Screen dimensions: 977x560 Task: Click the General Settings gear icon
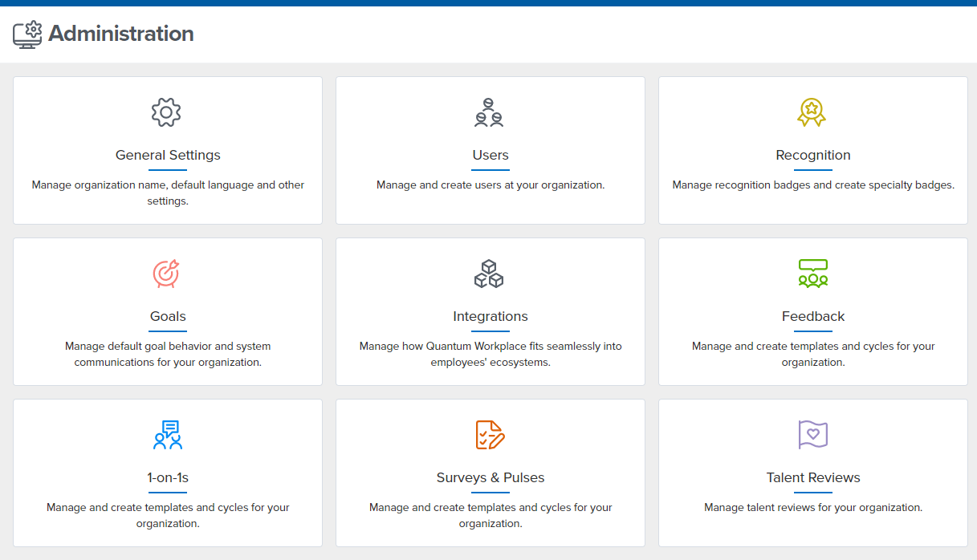pyautogui.click(x=166, y=112)
